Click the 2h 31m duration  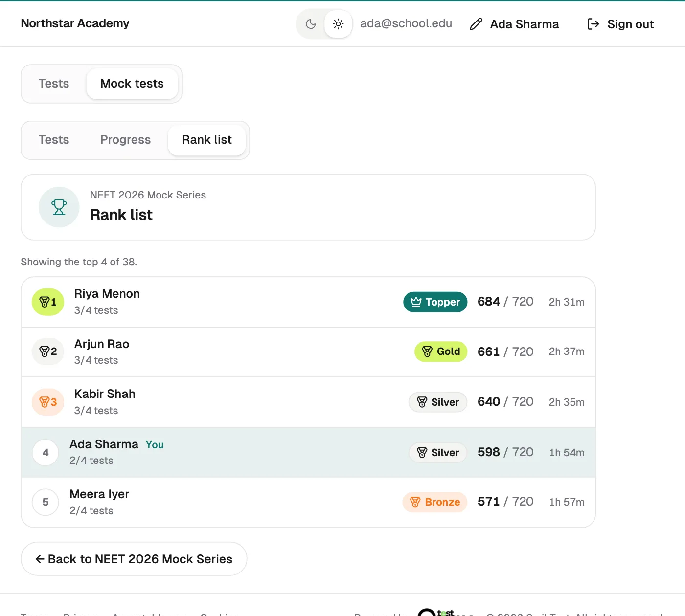click(x=567, y=302)
